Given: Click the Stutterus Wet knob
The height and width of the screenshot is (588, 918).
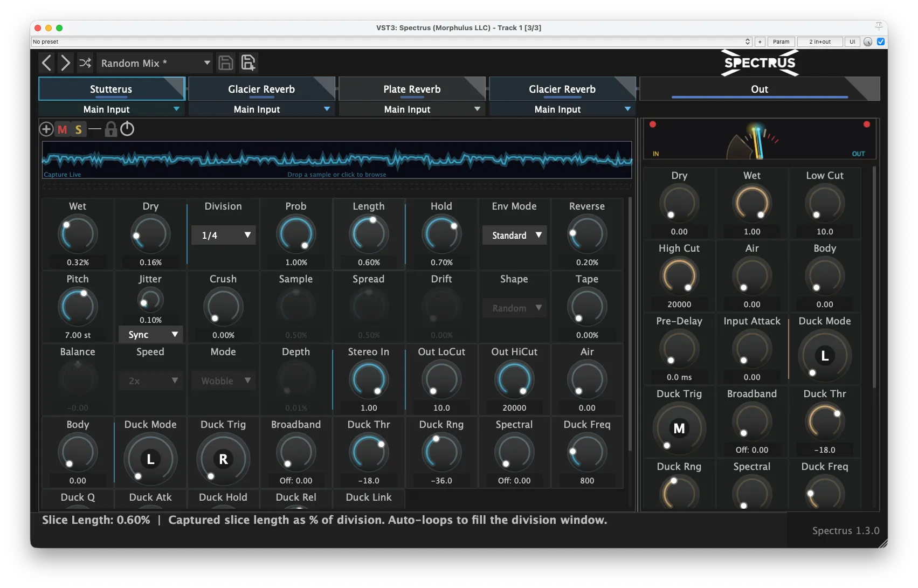Looking at the screenshot, I should pos(78,234).
